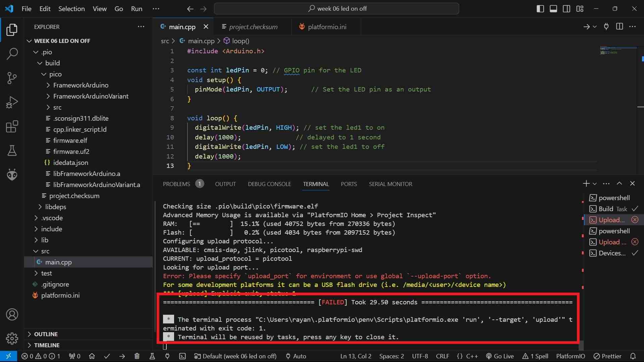Open platformio.ini editor tab
The image size is (644, 362).
[x=327, y=27]
